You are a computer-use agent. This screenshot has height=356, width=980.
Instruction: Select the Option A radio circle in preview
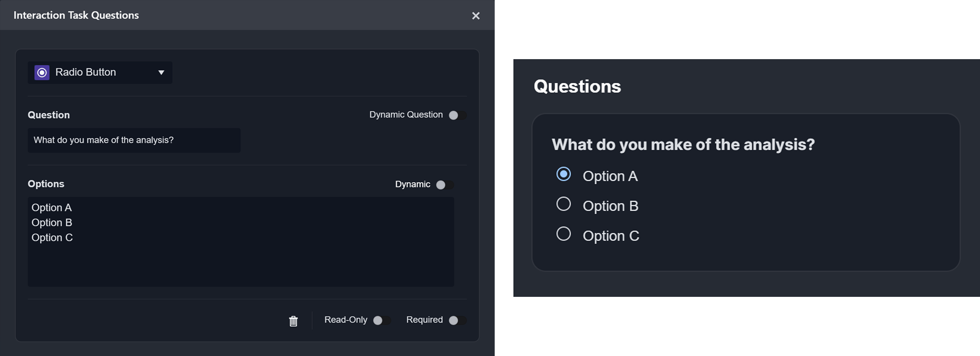pos(563,174)
